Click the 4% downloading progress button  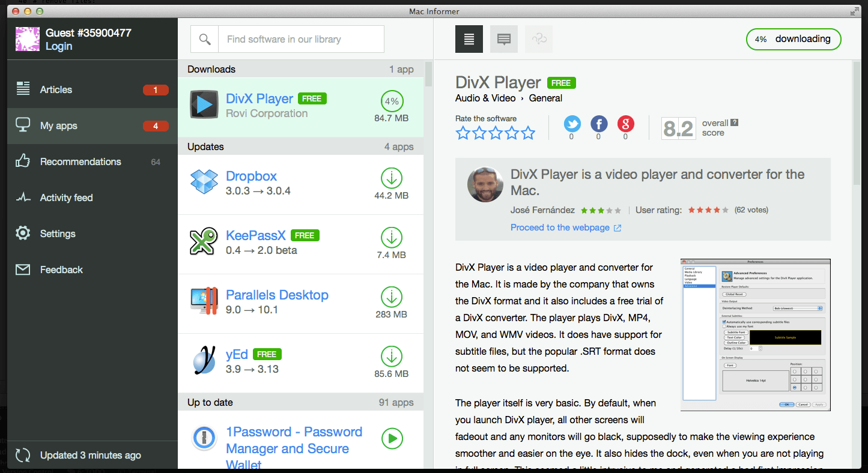[x=793, y=39]
